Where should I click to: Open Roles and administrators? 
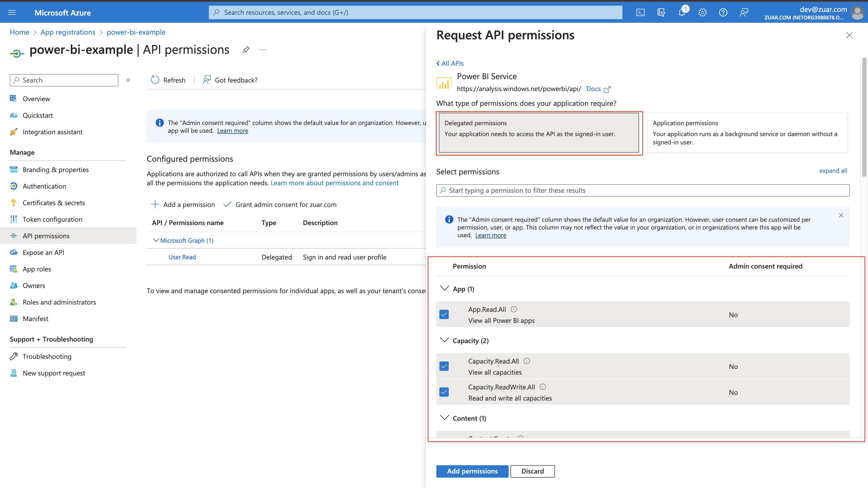(x=59, y=302)
